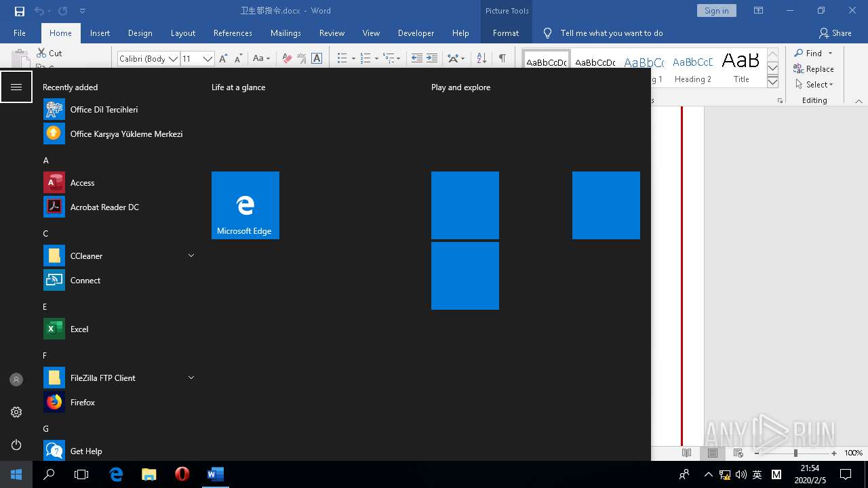Click the Decrease Indent icon

point(417,58)
